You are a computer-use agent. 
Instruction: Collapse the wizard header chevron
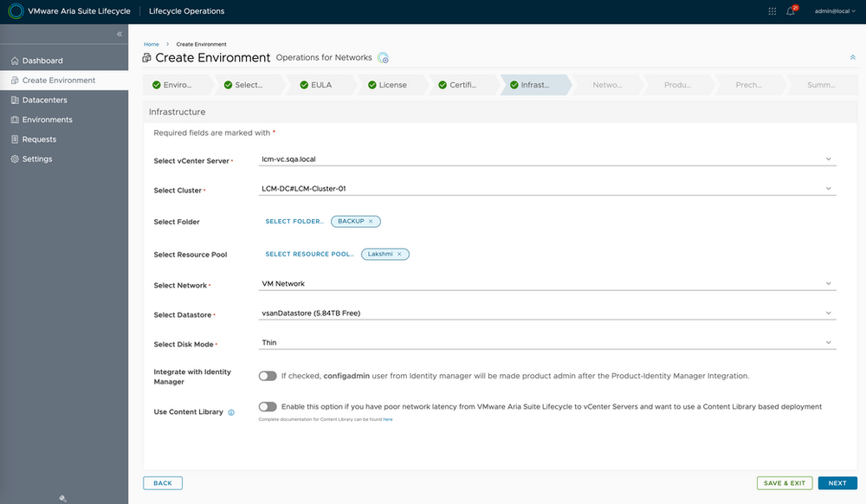click(x=853, y=57)
